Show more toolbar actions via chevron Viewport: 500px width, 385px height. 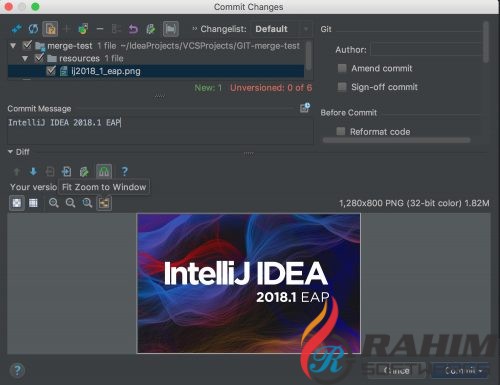point(195,29)
